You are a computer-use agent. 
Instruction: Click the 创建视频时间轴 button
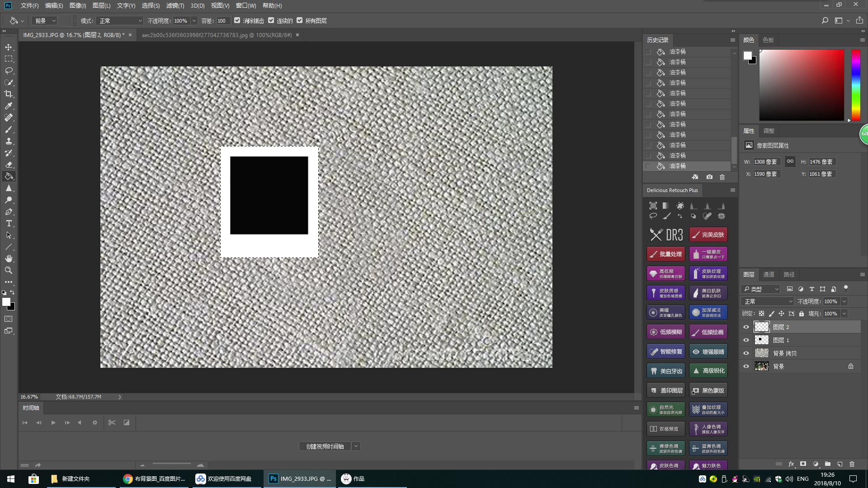coord(325,446)
